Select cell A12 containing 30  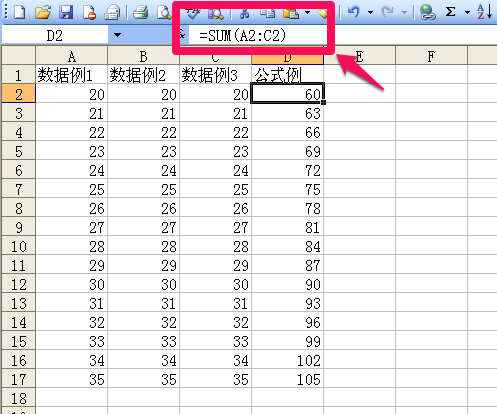point(71,284)
